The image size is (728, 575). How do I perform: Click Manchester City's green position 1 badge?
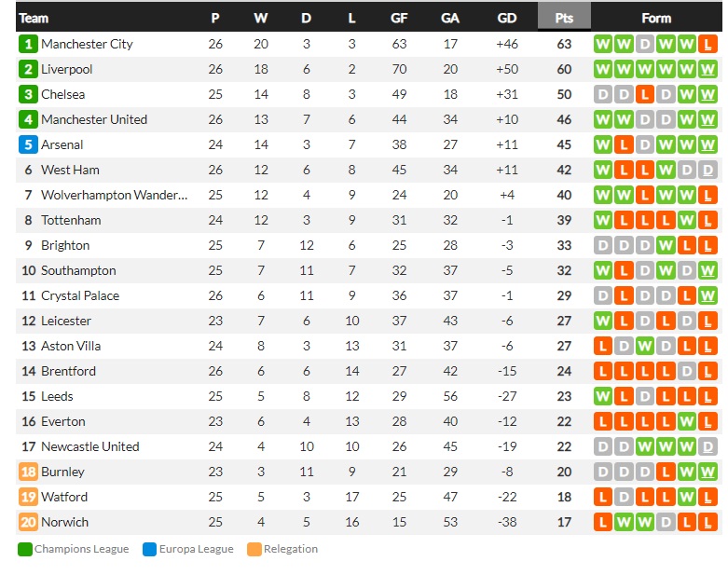click(28, 44)
